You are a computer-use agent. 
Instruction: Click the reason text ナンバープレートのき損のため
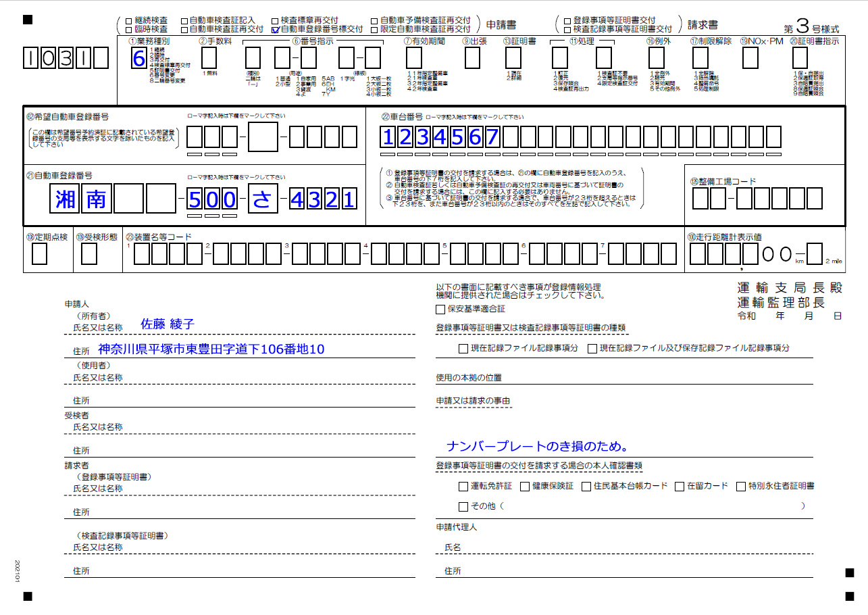click(538, 446)
